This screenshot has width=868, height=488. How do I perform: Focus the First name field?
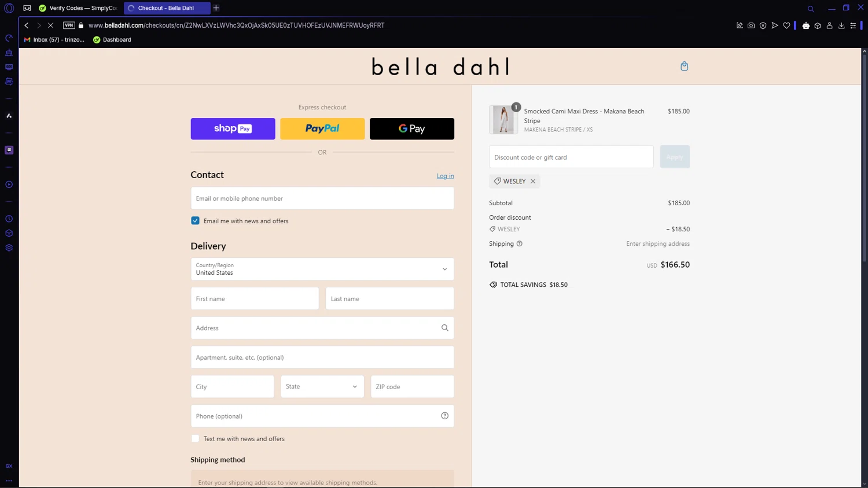[x=255, y=298]
